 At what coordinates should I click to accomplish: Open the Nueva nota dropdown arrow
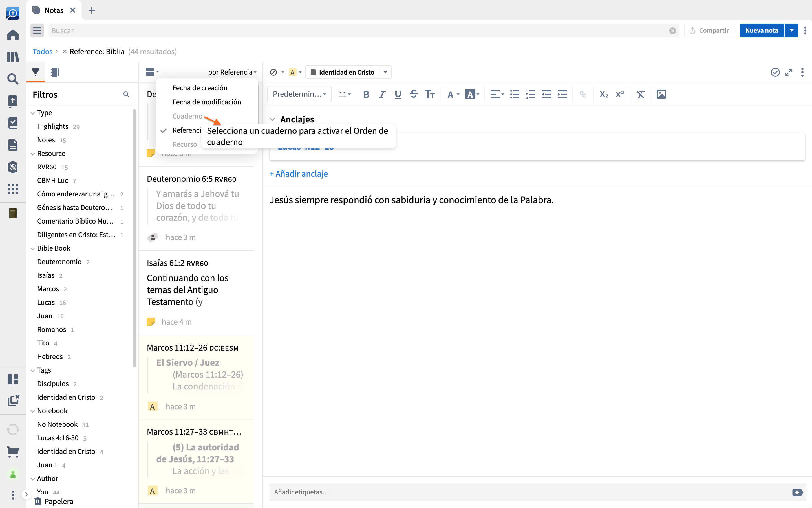click(x=791, y=30)
